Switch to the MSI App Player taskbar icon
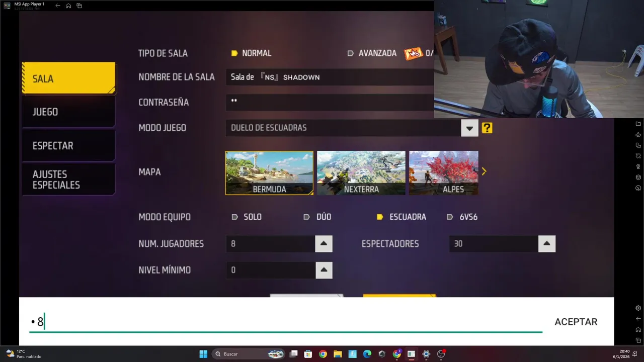The image size is (644, 362). coord(412,354)
